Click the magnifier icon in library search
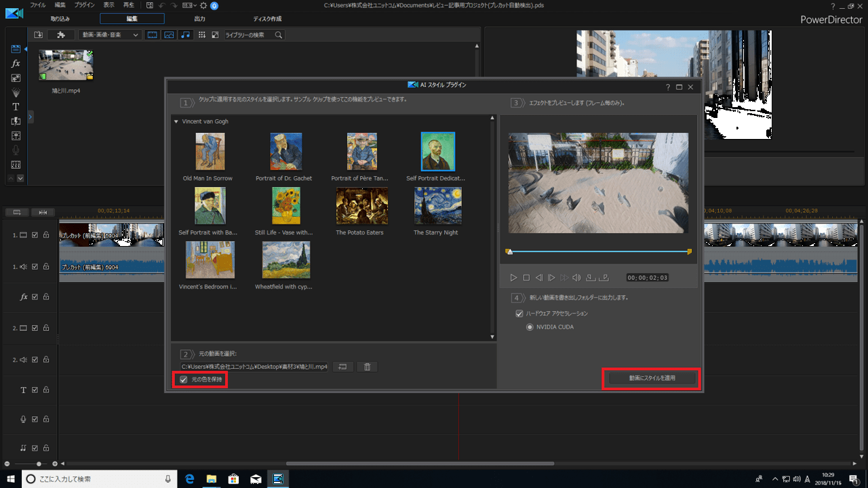The image size is (868, 488). click(278, 35)
